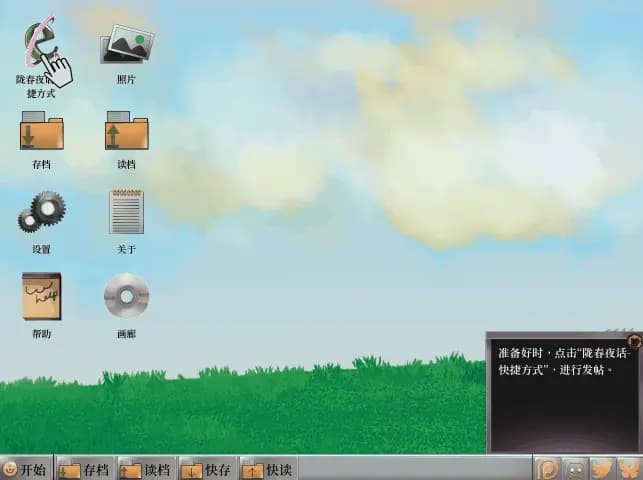
Task: Click 存档 save in the taskbar
Action: pyautogui.click(x=85, y=469)
